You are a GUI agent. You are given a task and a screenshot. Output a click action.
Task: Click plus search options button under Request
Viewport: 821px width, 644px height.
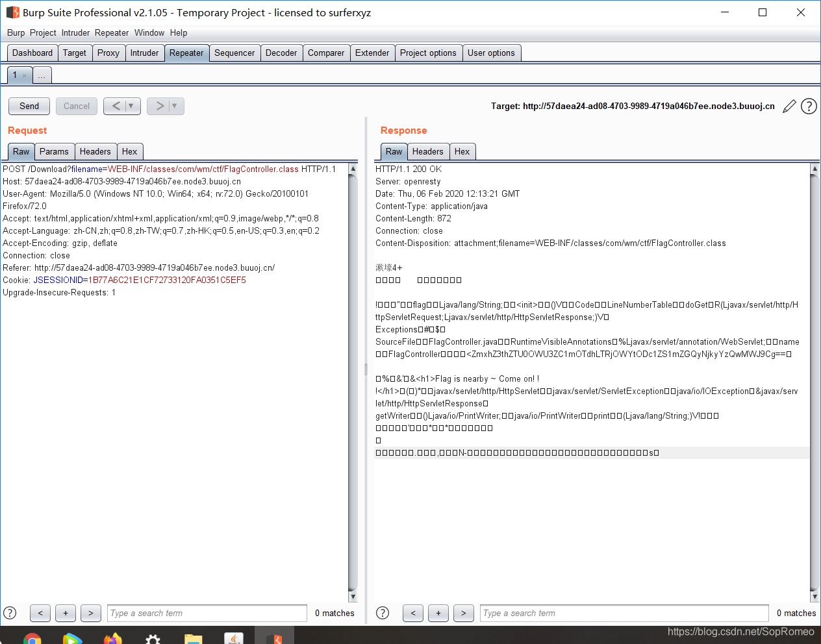coord(66,613)
